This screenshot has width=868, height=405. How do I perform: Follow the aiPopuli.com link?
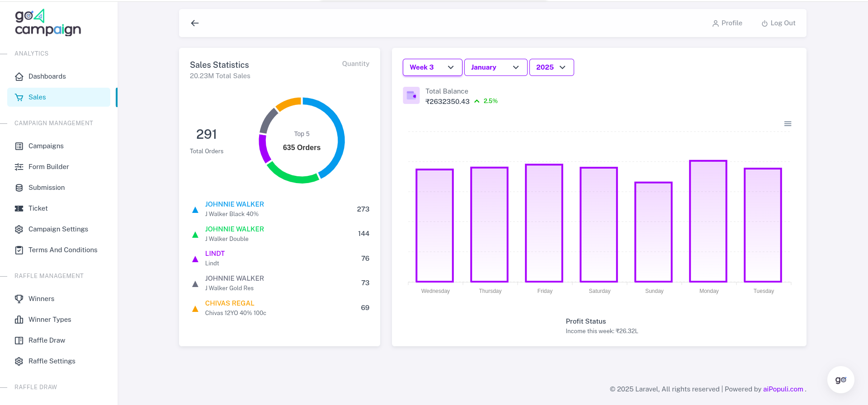pyautogui.click(x=783, y=389)
